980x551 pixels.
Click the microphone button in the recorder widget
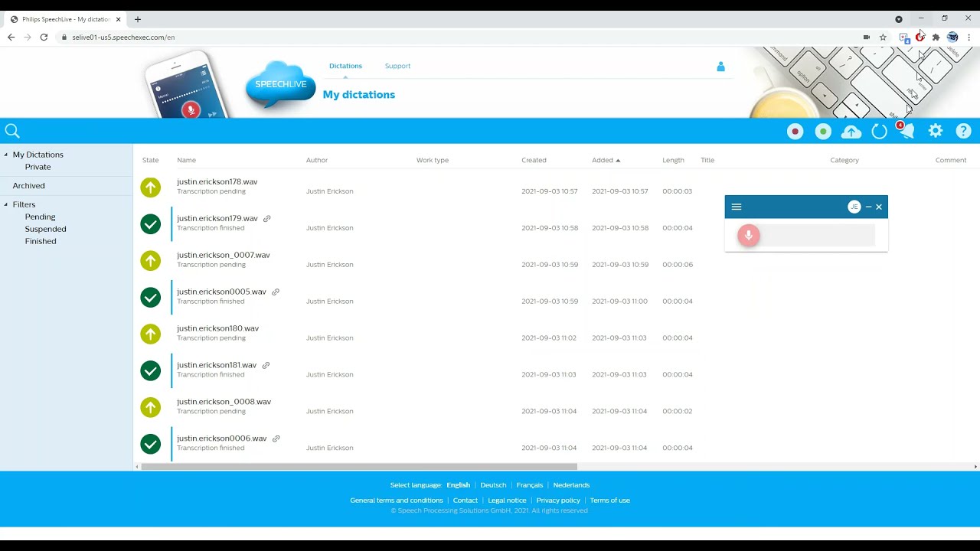click(x=749, y=236)
